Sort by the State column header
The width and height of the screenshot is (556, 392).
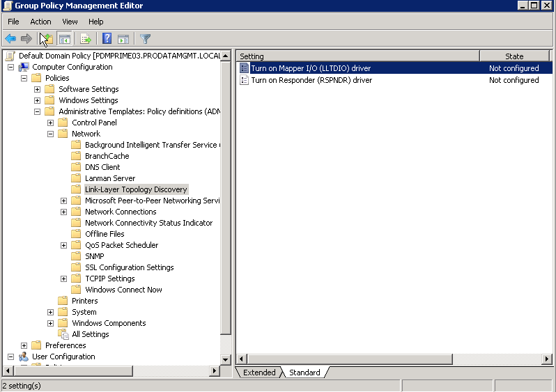(x=514, y=56)
